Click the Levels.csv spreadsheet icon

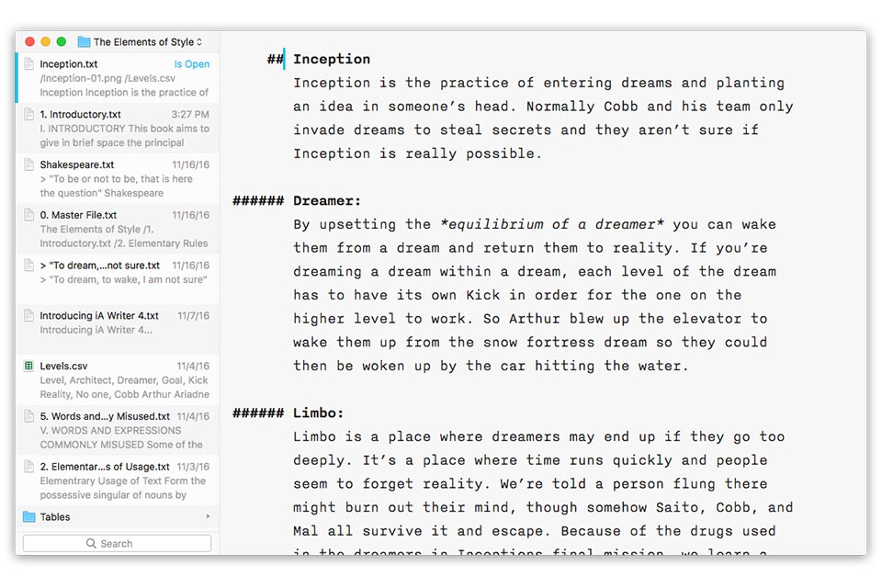coord(28,366)
